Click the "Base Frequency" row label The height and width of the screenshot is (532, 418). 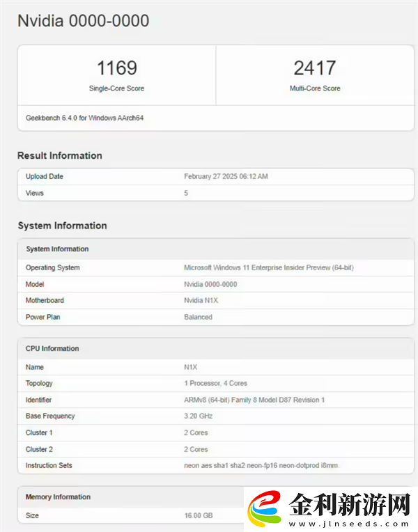point(50,416)
